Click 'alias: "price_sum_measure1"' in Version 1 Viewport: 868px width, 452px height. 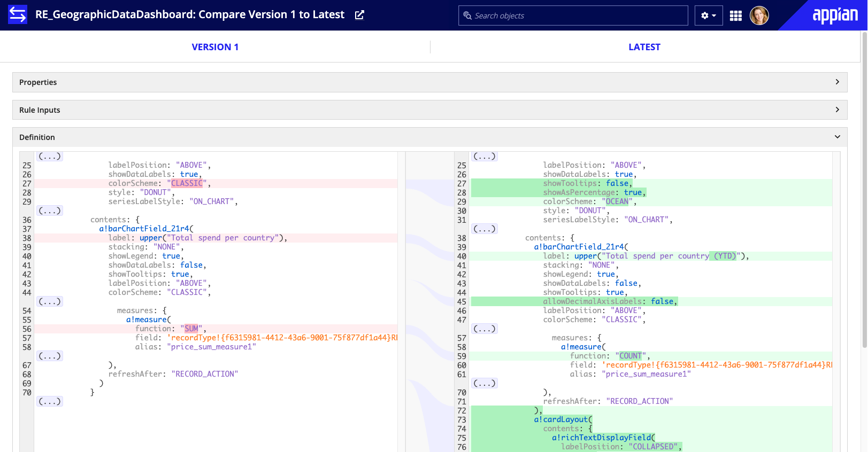pos(196,347)
